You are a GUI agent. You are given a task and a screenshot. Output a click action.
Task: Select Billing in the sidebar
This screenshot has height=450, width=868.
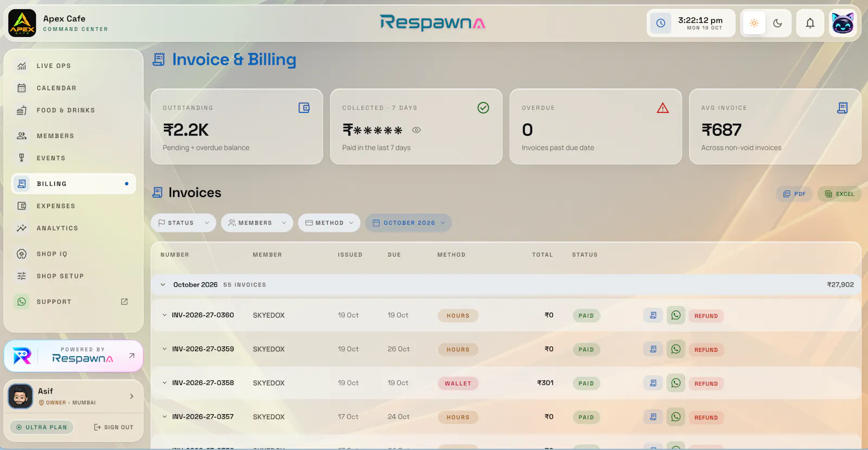(74, 183)
